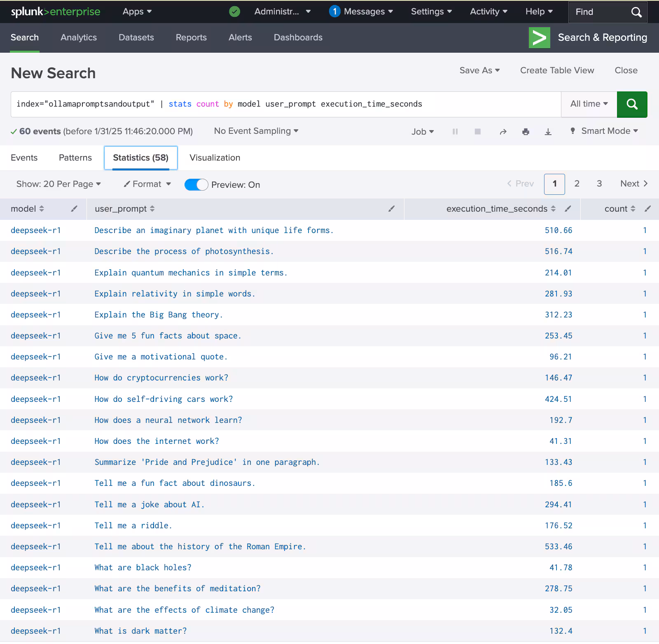Run the search with the green magnifier button
Screen dimensions: 659x644
[632, 104]
